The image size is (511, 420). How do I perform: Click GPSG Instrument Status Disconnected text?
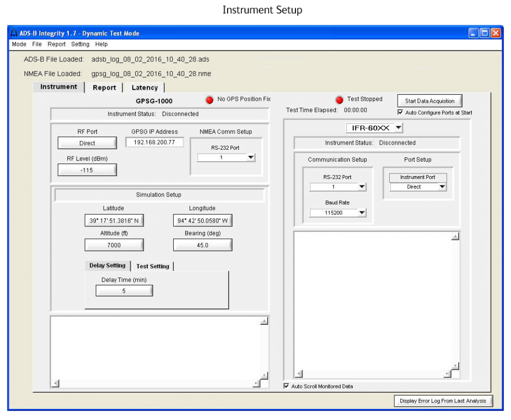180,114
